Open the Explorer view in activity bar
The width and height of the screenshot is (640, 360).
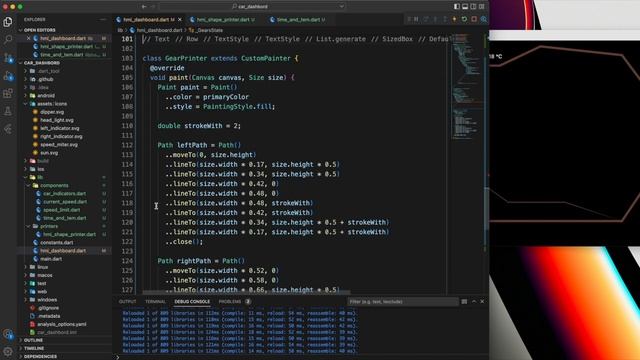coord(8,22)
